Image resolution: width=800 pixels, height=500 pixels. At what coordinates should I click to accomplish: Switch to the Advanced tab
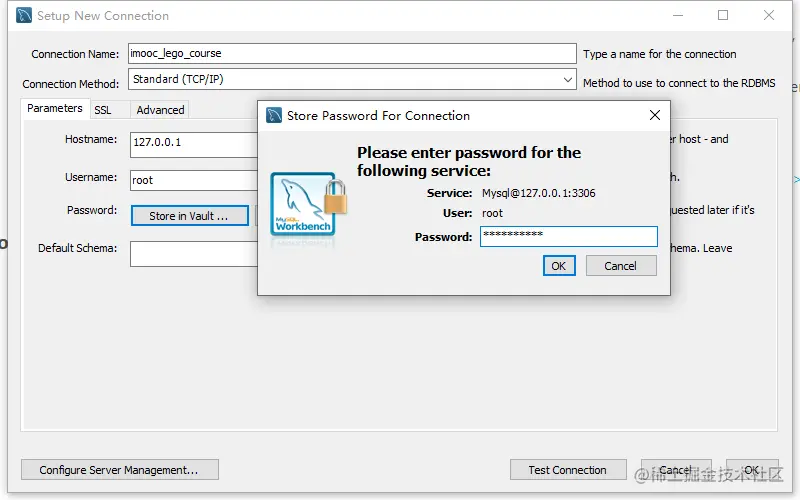(x=160, y=110)
